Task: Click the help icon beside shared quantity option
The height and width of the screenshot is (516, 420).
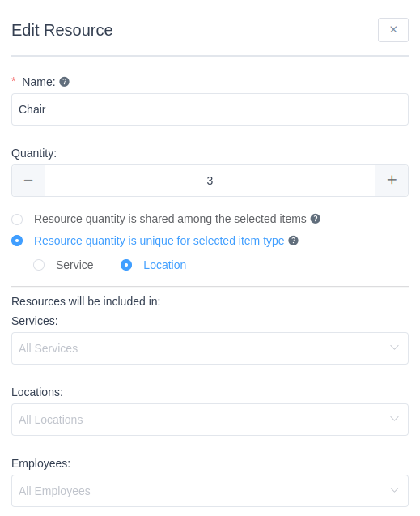Action: coord(315,219)
